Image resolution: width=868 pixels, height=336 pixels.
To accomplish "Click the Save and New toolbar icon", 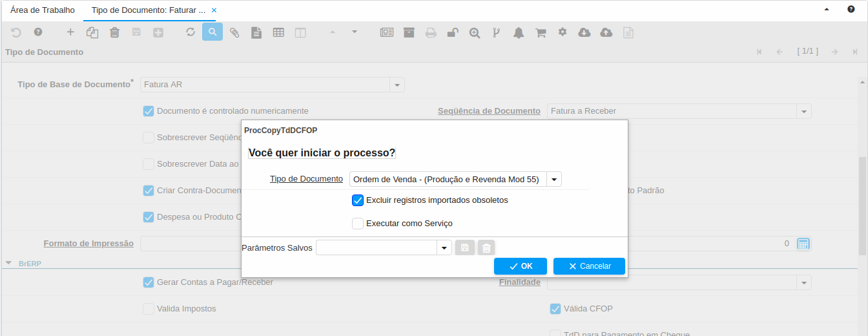I will pos(158,32).
